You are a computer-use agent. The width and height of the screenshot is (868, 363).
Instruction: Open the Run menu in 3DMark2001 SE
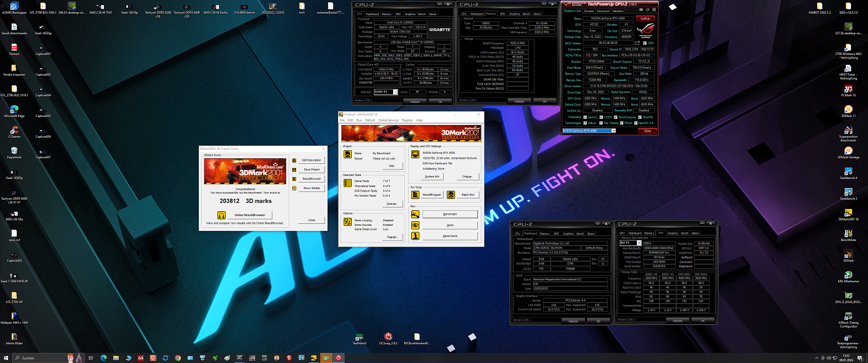pyautogui.click(x=359, y=120)
